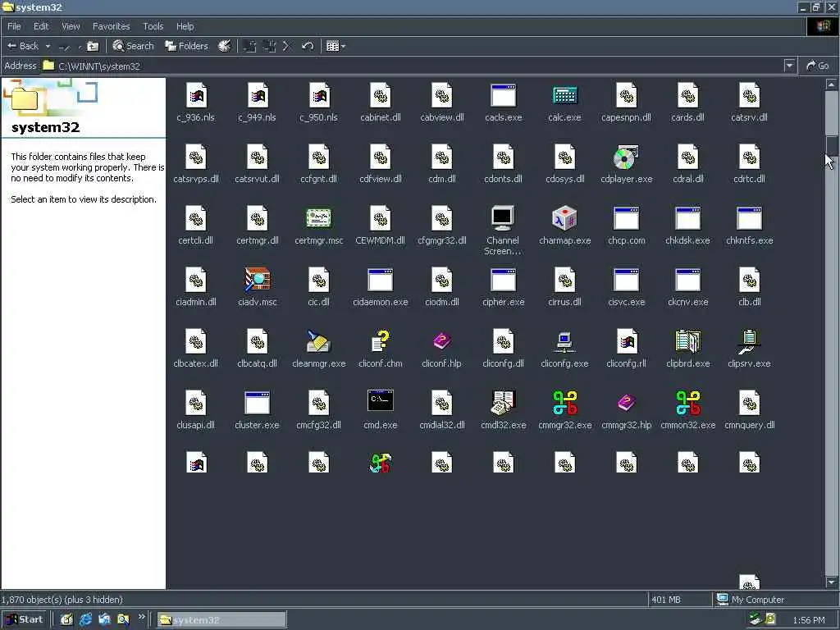Viewport: 840px width, 630px height.
Task: Click the Show Desktop Quick Launch icon
Action: 66,620
